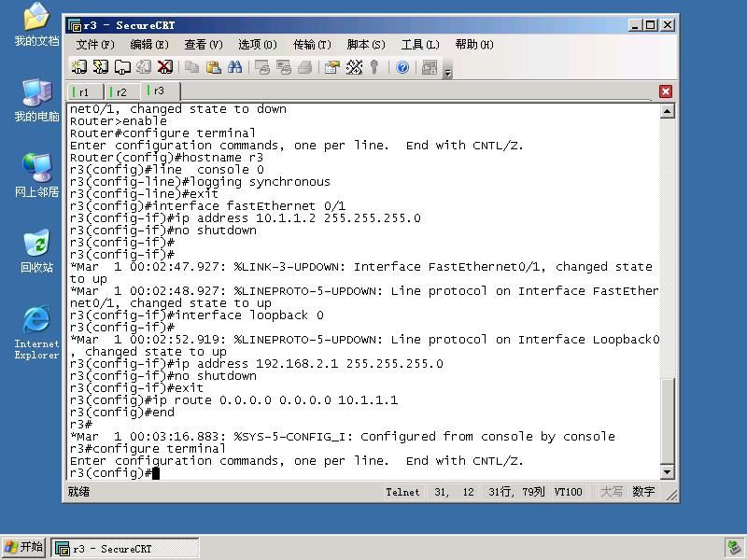Viewport: 747px width, 560px height.
Task: Click the blue Help question icon
Action: 402,67
